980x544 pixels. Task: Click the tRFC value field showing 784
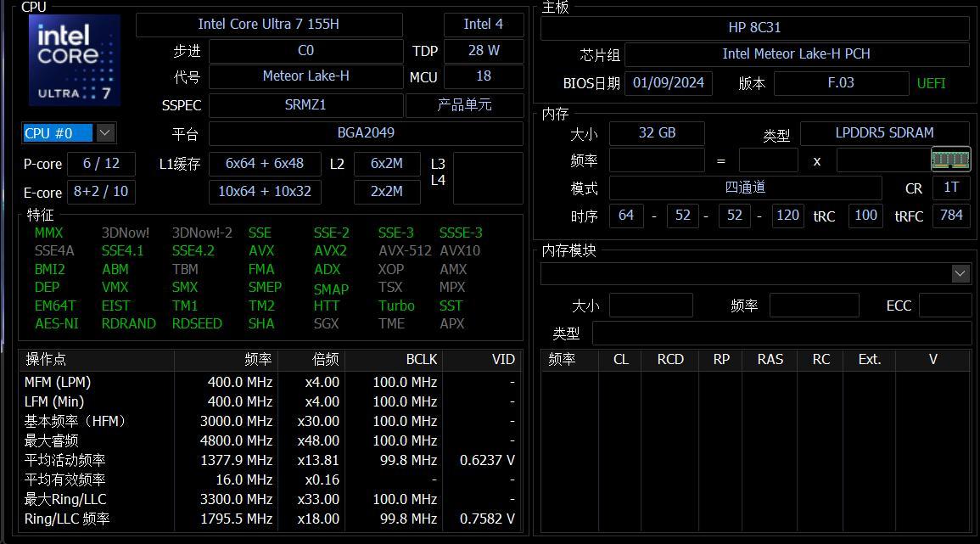point(951,216)
